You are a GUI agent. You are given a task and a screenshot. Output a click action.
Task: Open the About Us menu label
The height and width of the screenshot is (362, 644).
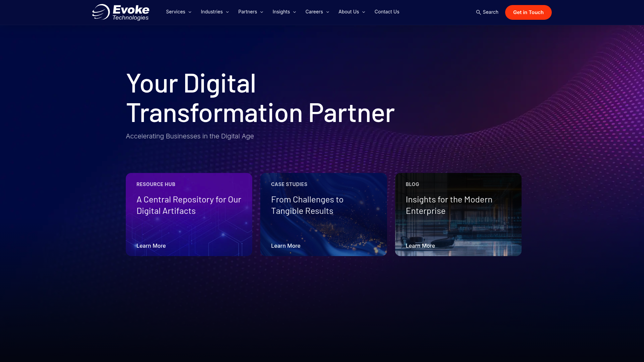pyautogui.click(x=348, y=12)
